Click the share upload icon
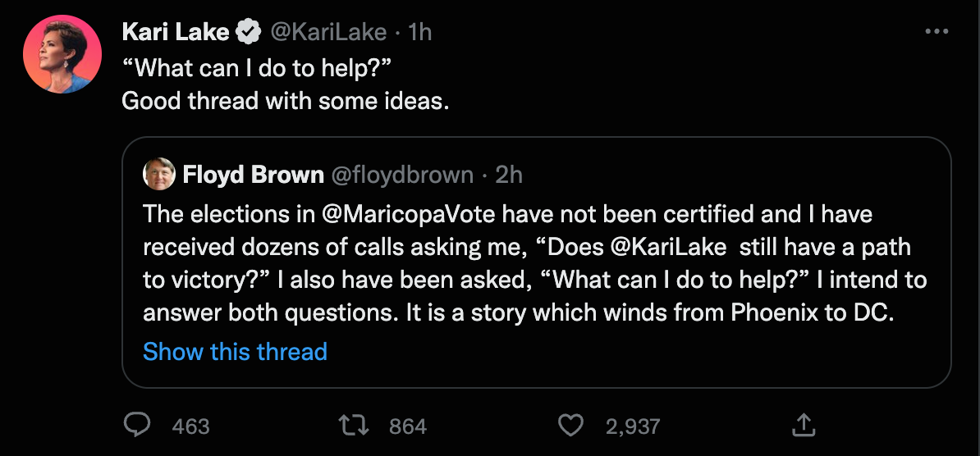980x456 pixels. point(803,425)
